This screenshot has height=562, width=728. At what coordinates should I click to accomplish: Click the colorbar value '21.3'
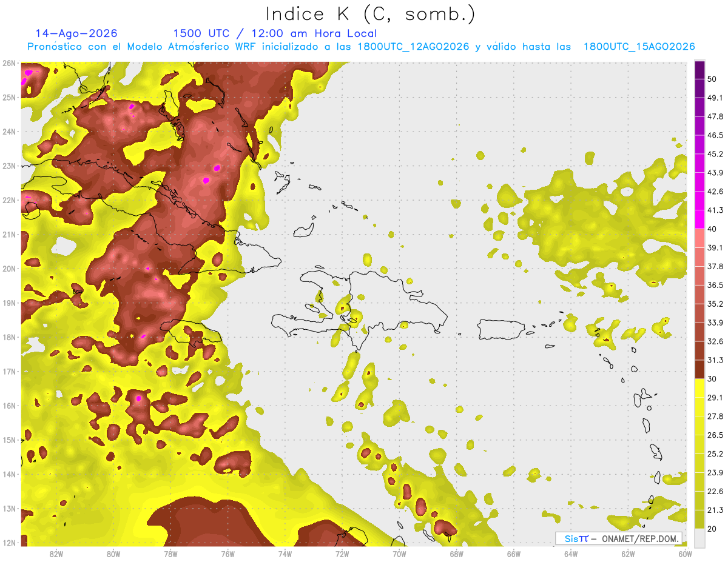715,510
